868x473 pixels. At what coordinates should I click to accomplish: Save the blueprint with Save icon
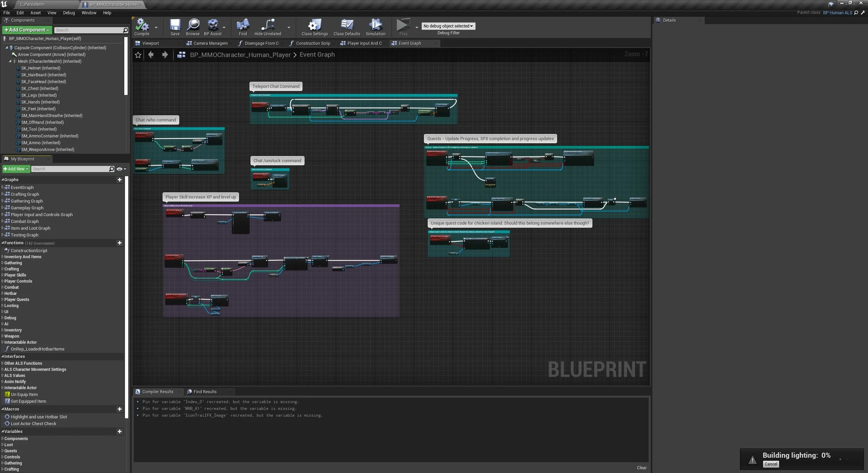tap(175, 26)
